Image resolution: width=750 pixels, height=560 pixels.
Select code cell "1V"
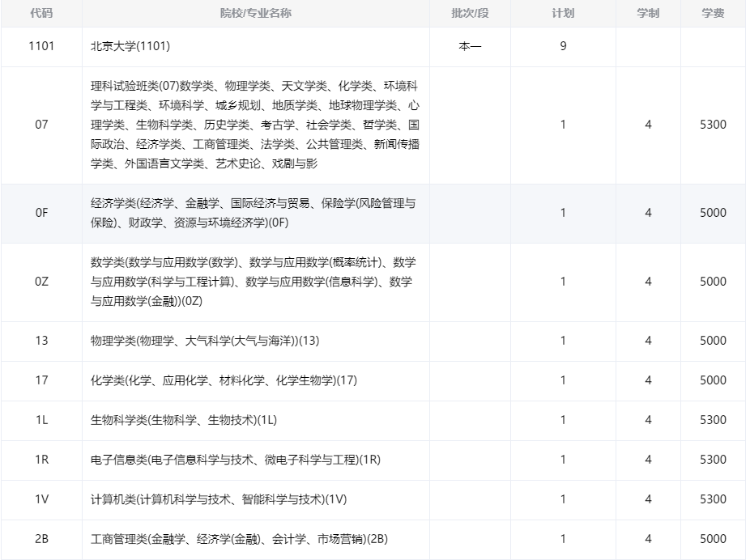coord(41,499)
